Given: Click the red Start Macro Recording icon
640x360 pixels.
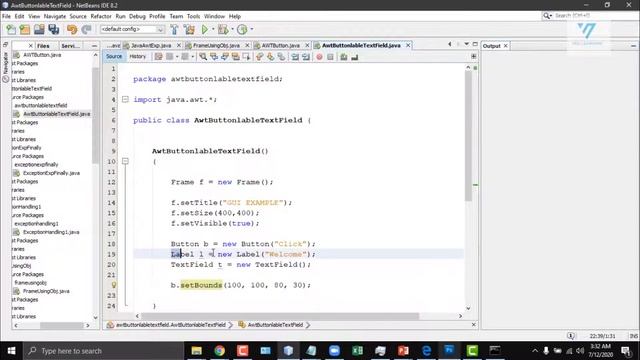Looking at the screenshot, I should tap(319, 57).
